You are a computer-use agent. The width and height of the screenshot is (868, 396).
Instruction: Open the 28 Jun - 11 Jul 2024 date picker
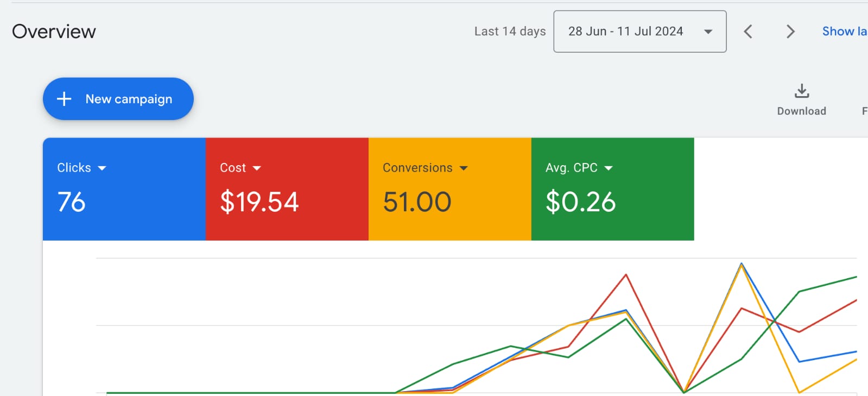pyautogui.click(x=625, y=32)
